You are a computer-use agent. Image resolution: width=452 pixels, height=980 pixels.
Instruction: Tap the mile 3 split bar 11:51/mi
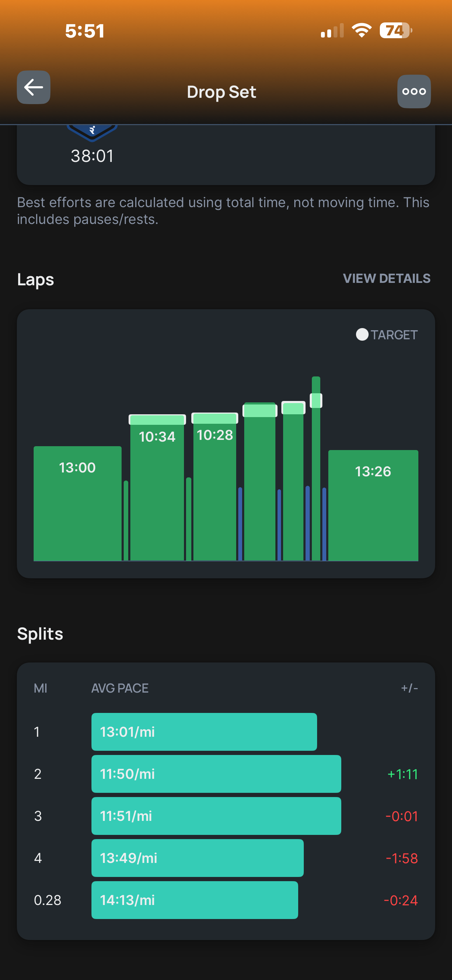(216, 816)
